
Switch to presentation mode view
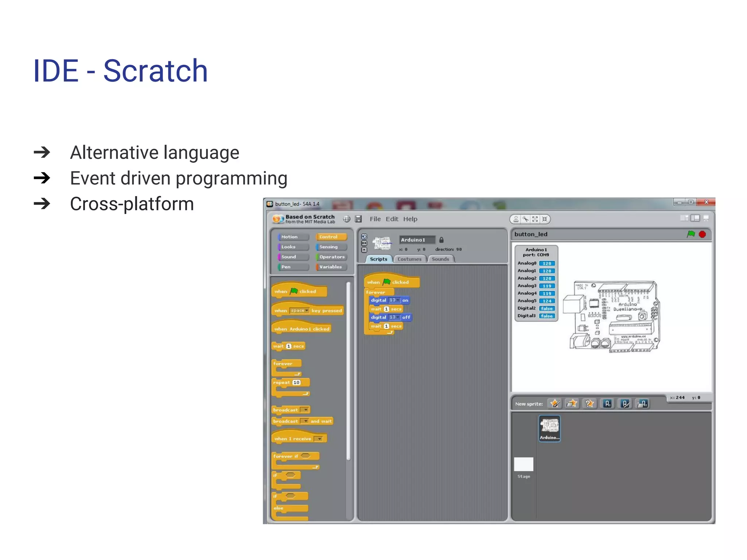click(706, 218)
